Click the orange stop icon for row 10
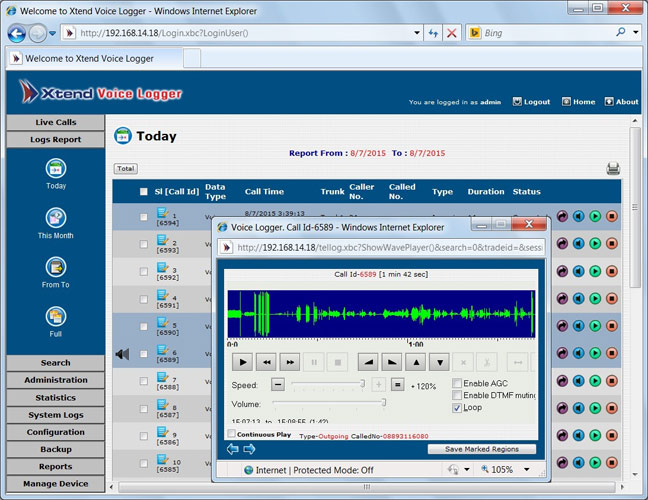The height and width of the screenshot is (500, 648). click(x=612, y=462)
